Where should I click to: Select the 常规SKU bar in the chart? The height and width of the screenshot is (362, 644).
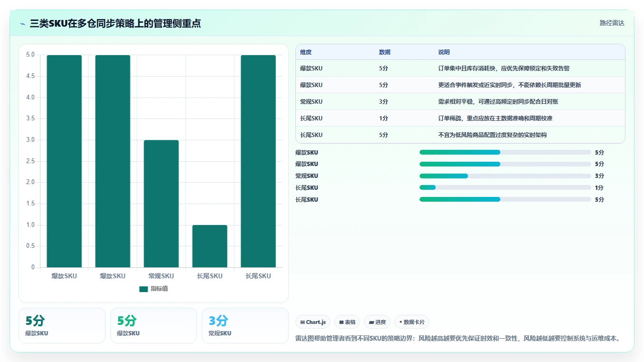click(161, 204)
